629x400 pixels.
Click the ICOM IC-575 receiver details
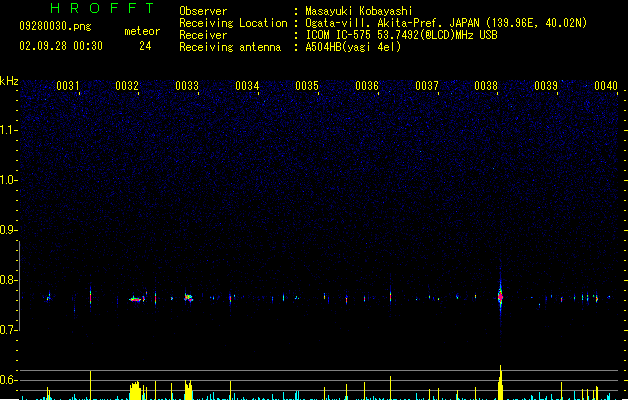(x=401, y=35)
